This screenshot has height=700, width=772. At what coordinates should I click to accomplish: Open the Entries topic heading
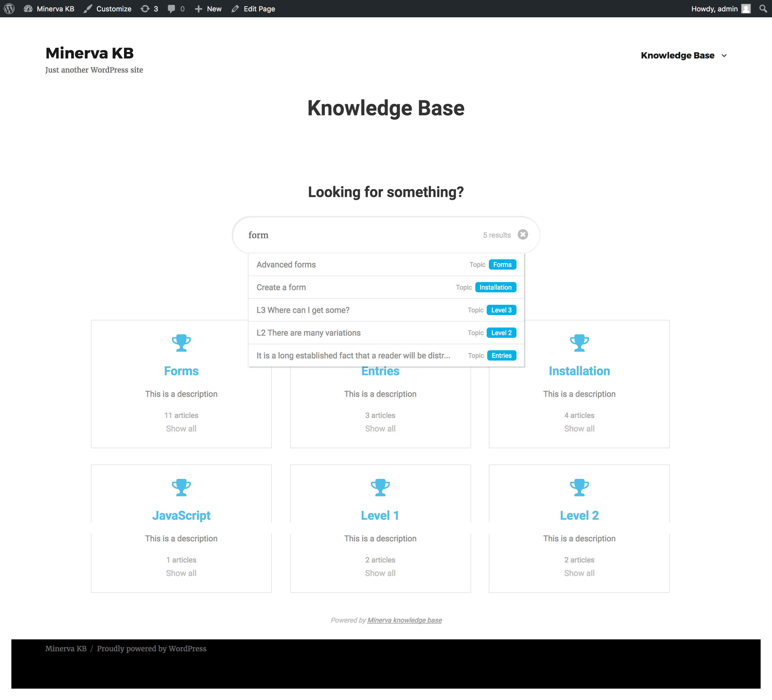[380, 372]
